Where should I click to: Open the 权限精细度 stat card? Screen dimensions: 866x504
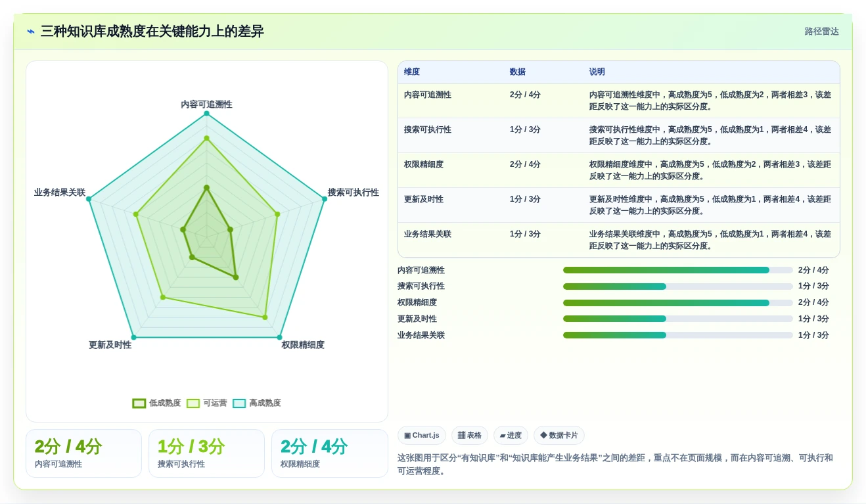pos(330,453)
